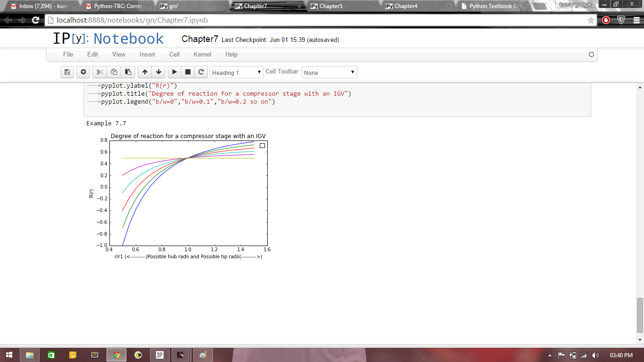Save the notebook with the floppy disk icon
The image size is (644, 362).
point(67,72)
